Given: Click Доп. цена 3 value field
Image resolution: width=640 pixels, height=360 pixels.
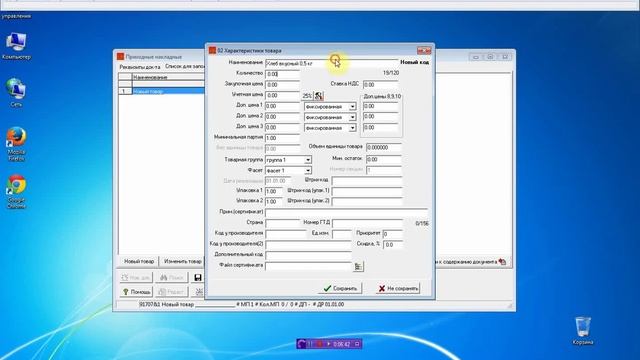Looking at the screenshot, I should pyautogui.click(x=282, y=127).
